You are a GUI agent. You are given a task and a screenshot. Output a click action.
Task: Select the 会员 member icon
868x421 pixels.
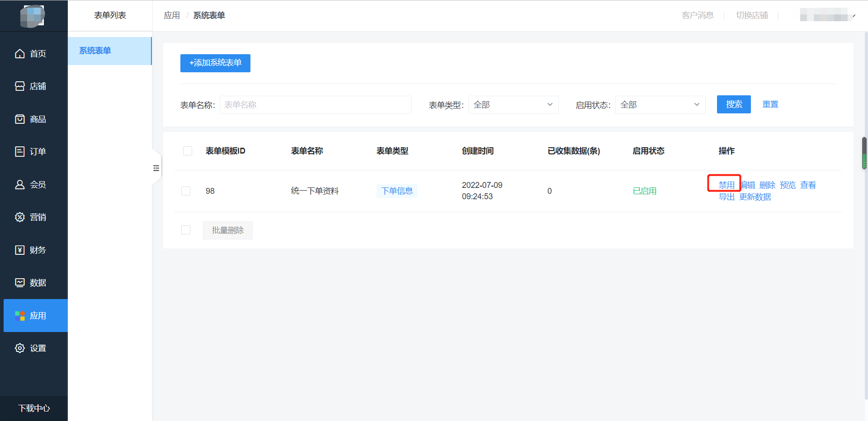(x=20, y=185)
